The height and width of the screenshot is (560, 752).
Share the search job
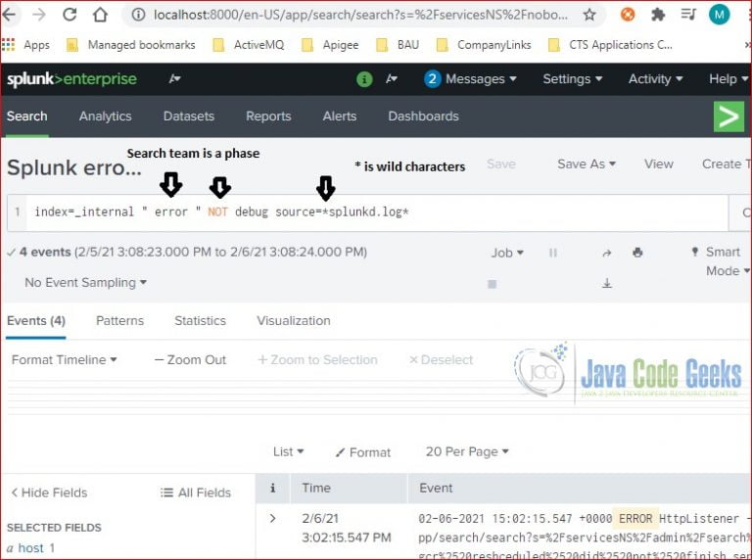tap(607, 253)
